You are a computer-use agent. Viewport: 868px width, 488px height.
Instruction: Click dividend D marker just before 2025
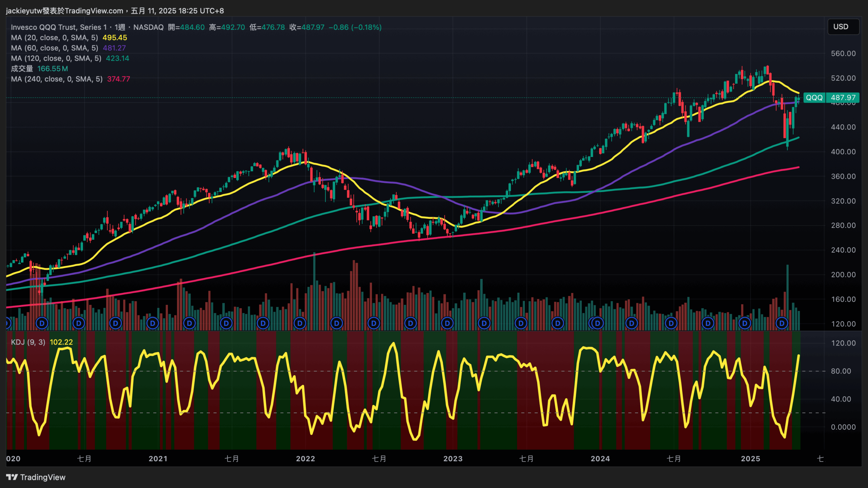click(x=745, y=323)
